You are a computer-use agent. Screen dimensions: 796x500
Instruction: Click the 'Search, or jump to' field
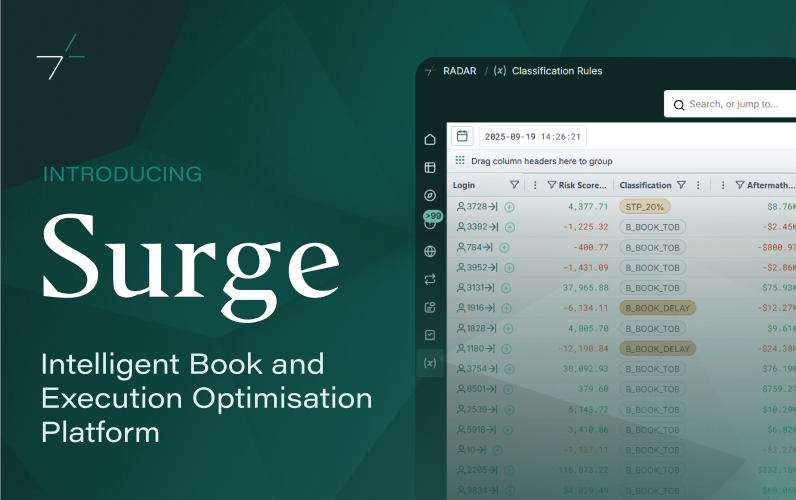pos(733,104)
